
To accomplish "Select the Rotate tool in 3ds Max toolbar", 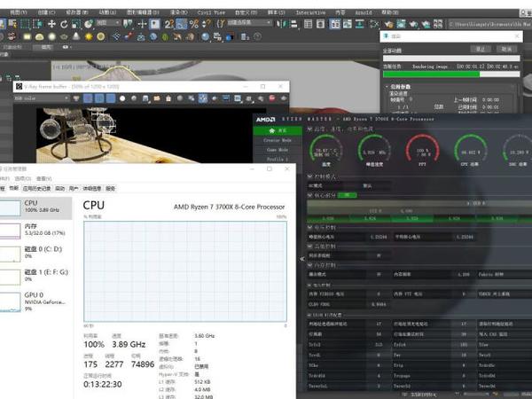I will point(64,24).
